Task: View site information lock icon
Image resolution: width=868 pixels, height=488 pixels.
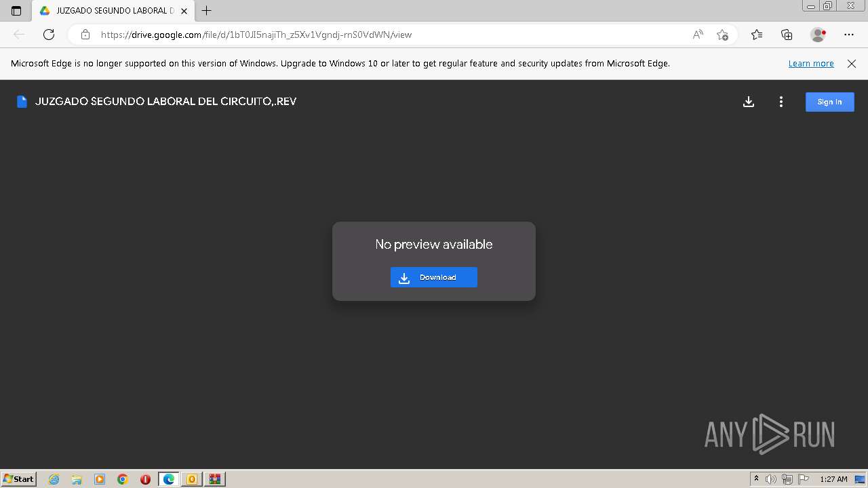Action: pos(85,35)
